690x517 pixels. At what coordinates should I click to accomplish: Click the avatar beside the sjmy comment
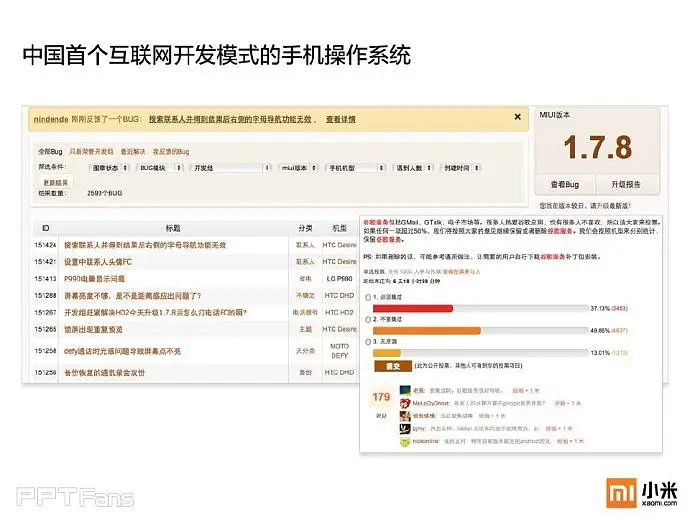coord(405,427)
